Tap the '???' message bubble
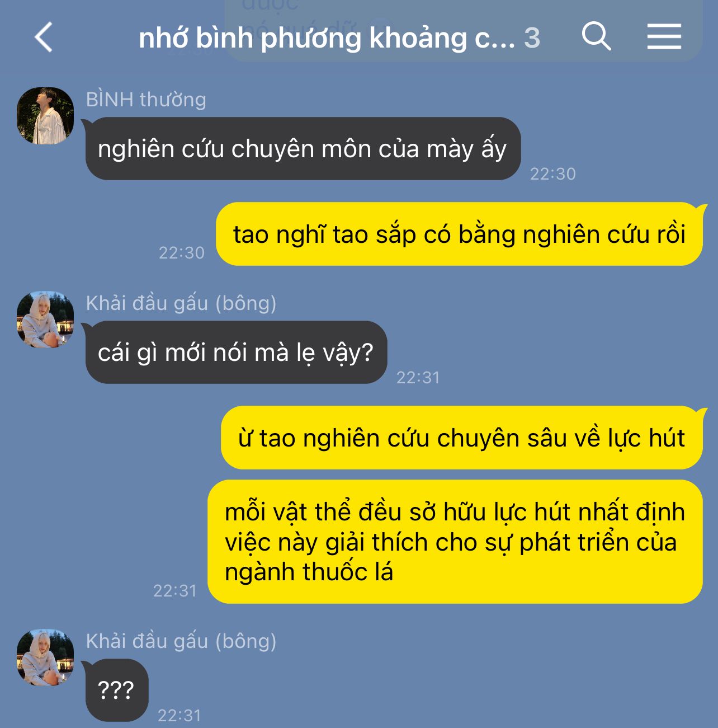This screenshot has height=728, width=718. click(x=116, y=691)
